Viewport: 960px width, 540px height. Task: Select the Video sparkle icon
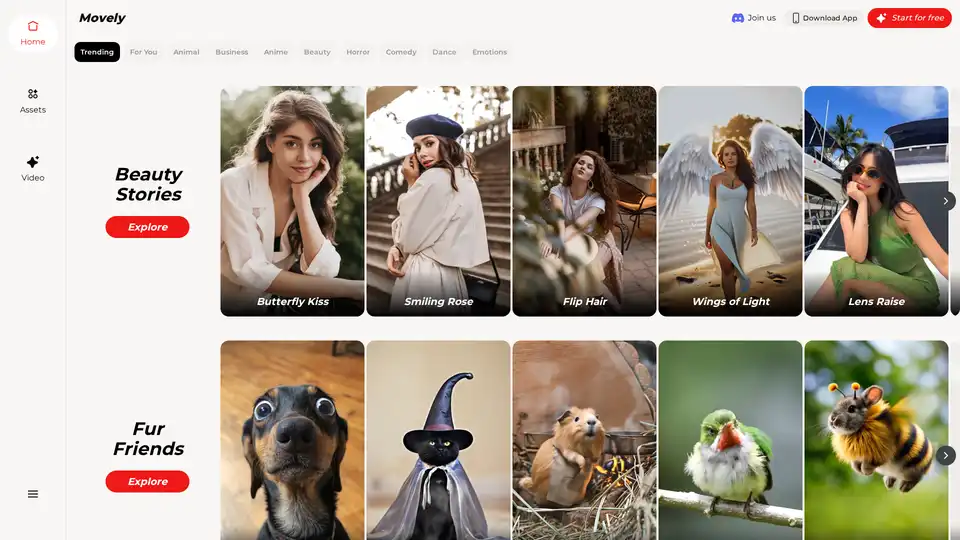[x=32, y=162]
